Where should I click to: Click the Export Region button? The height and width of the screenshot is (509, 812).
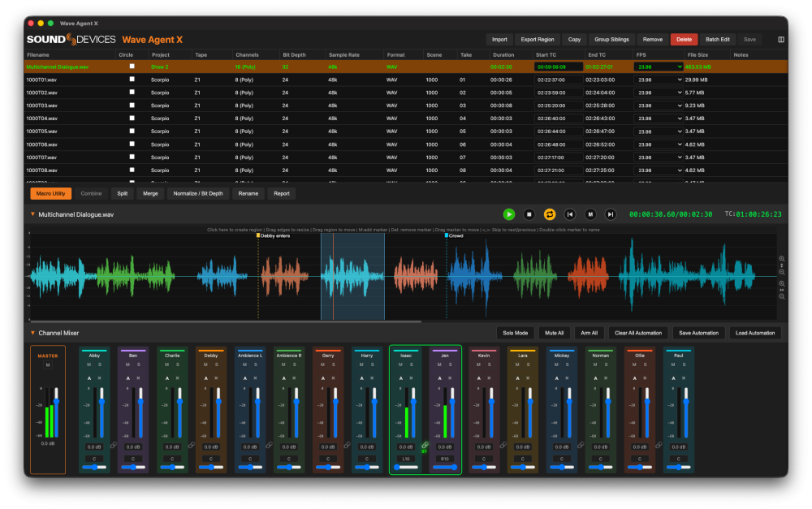(537, 39)
